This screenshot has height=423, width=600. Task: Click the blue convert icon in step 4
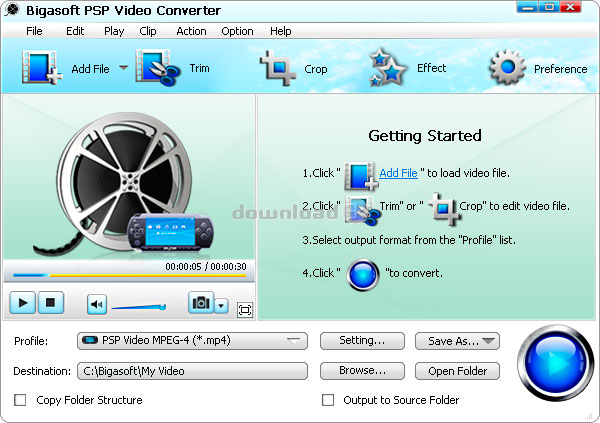[x=363, y=274]
